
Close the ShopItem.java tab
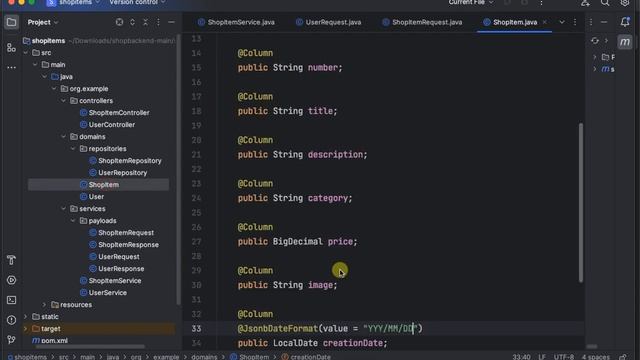(545, 22)
